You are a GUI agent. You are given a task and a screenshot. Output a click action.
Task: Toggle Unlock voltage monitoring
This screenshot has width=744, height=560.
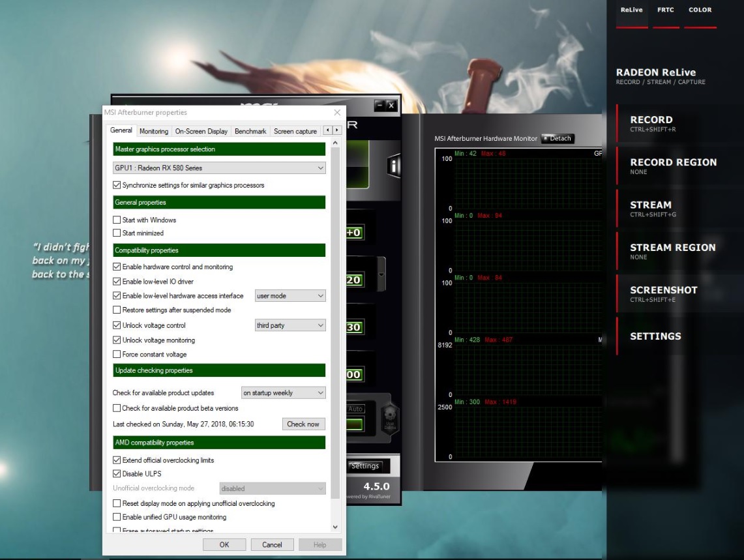coord(117,340)
